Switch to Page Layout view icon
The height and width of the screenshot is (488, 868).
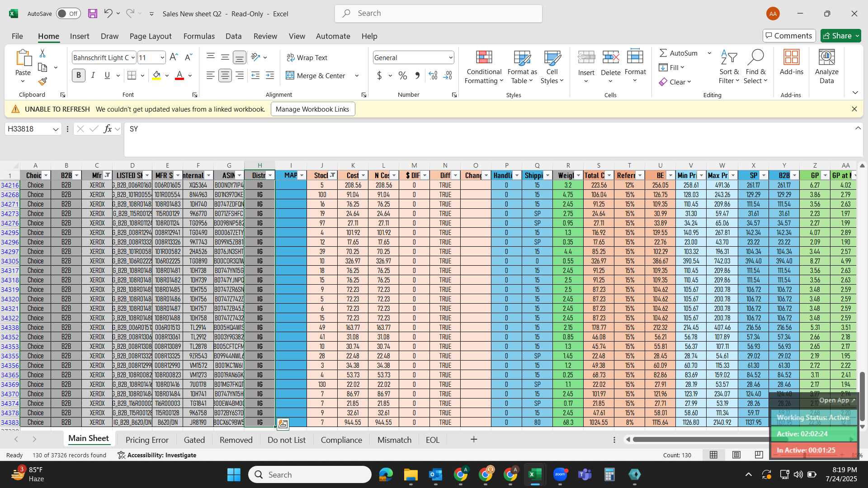point(736,455)
